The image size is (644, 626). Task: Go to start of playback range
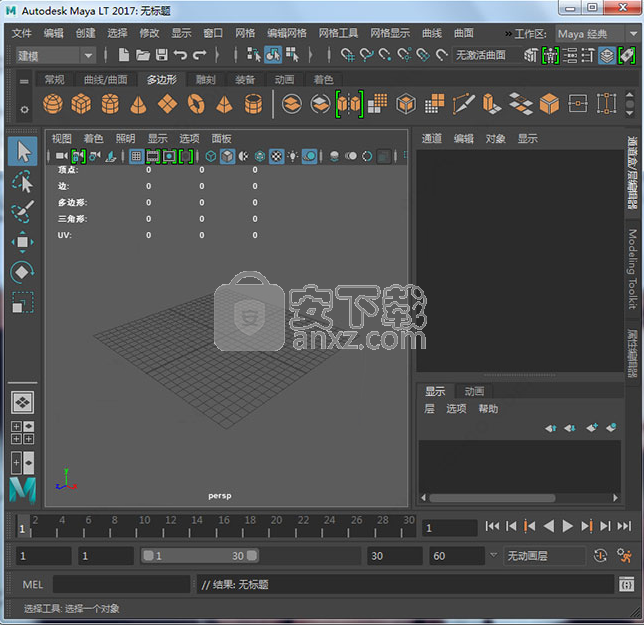pyautogui.click(x=492, y=526)
